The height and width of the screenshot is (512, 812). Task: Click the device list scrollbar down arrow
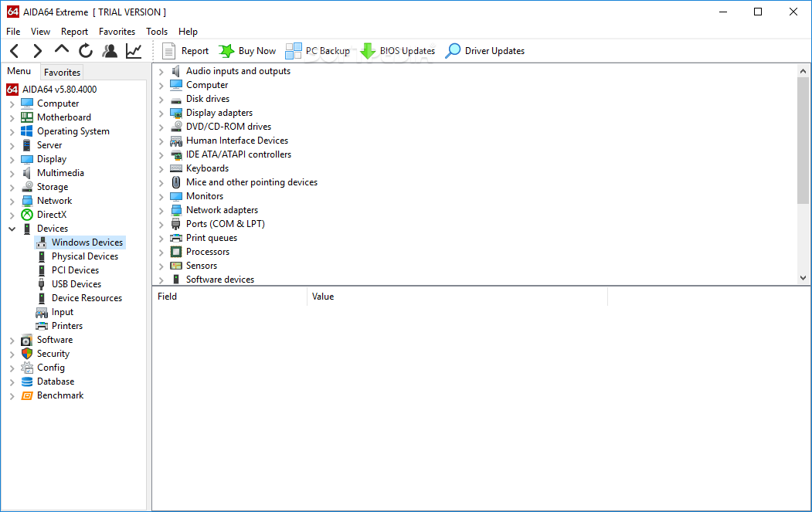pos(804,278)
